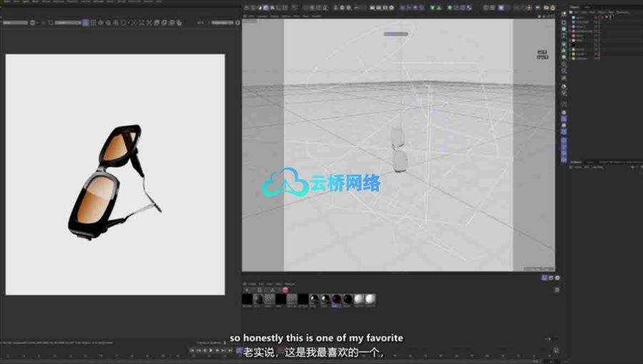
Task: Open the leftmost dropdown in render view toolbar
Action: click(14, 23)
